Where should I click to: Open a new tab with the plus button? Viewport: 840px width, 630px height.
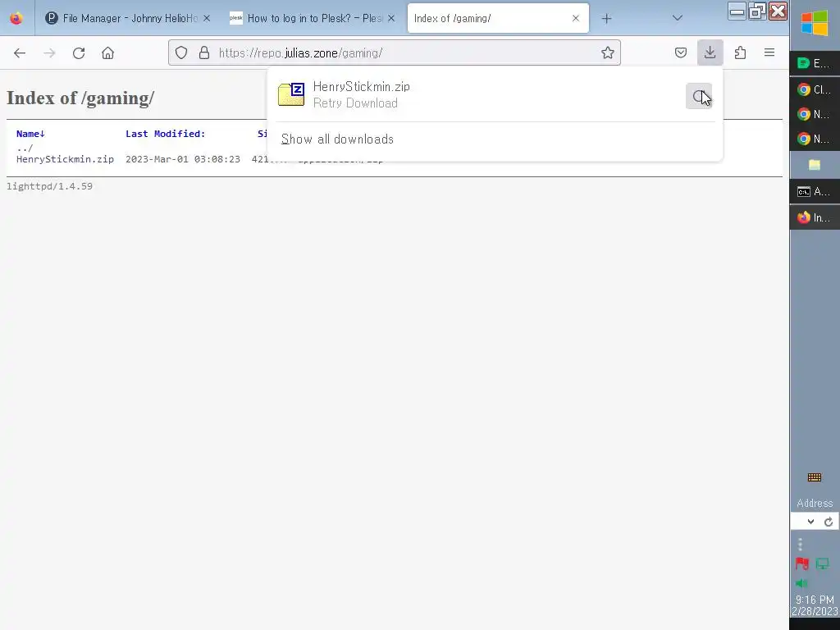(606, 19)
